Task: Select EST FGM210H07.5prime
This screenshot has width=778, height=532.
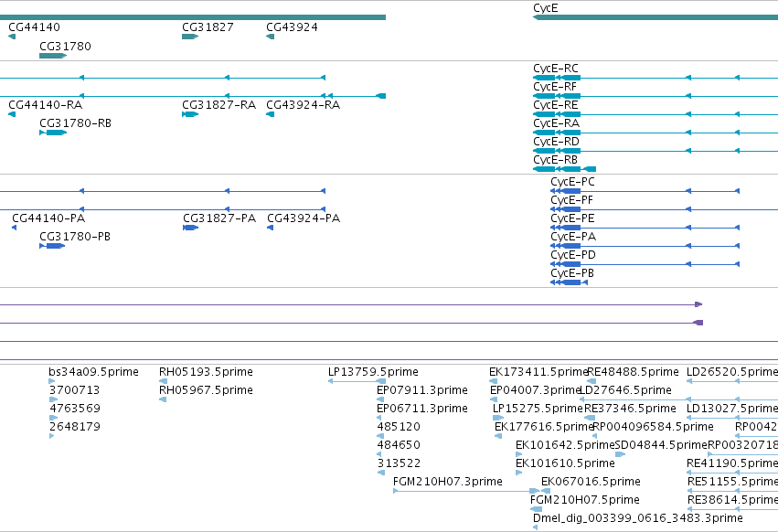Action: [584, 500]
